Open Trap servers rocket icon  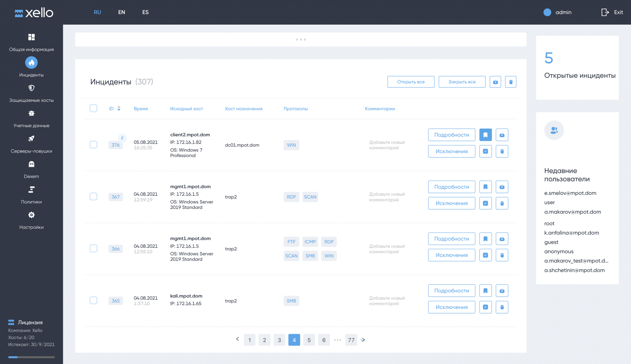(31, 139)
